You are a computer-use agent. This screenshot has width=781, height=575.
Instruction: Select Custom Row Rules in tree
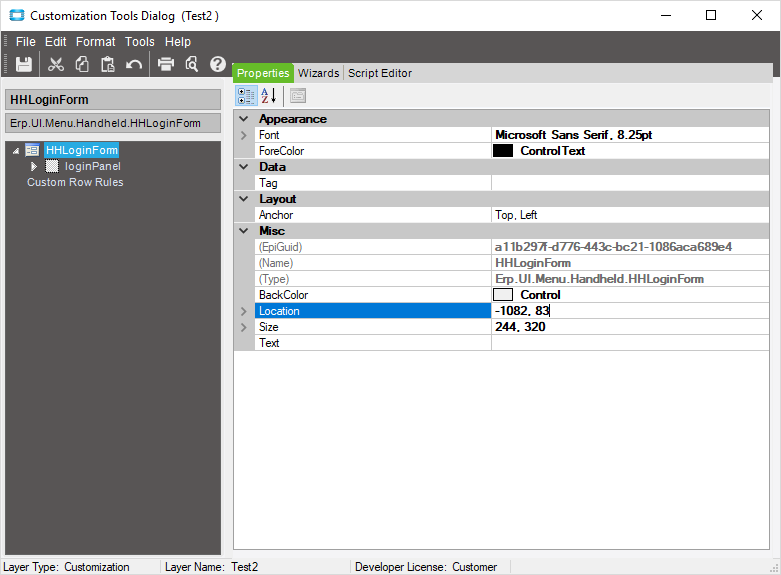tap(75, 182)
